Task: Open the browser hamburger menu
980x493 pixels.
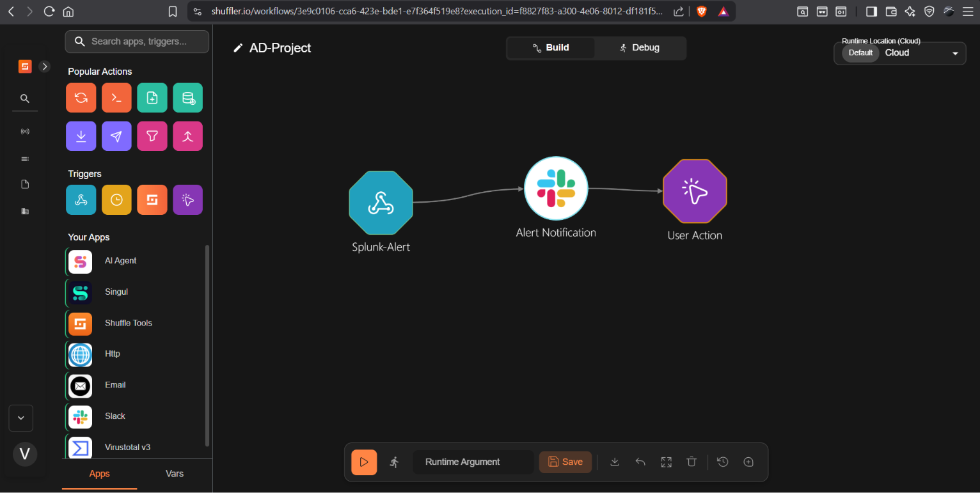Action: (967, 12)
